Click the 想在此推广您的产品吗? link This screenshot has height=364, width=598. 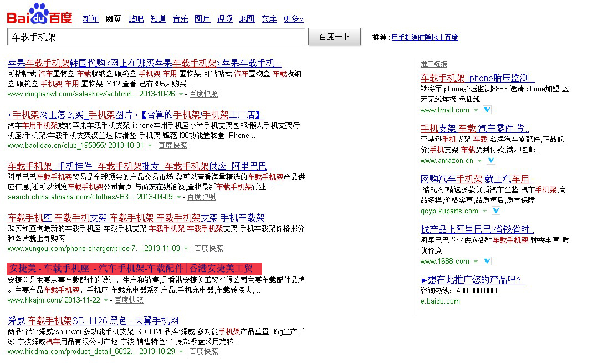click(x=473, y=280)
